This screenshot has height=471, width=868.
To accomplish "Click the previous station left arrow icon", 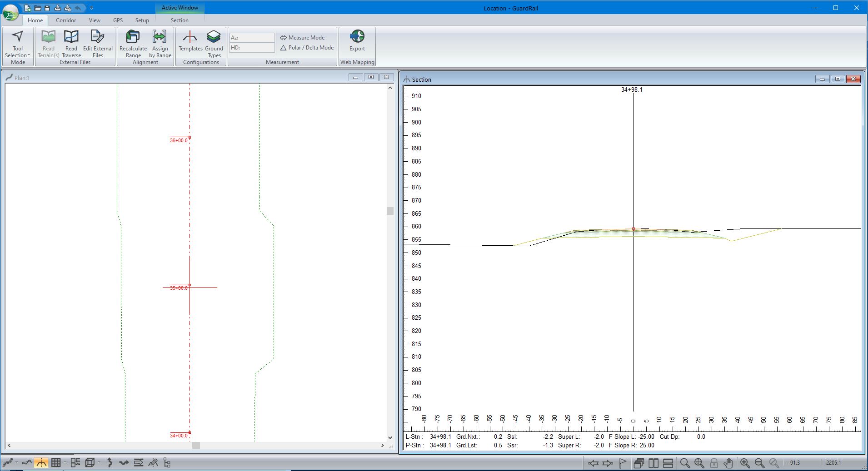I will [593, 463].
